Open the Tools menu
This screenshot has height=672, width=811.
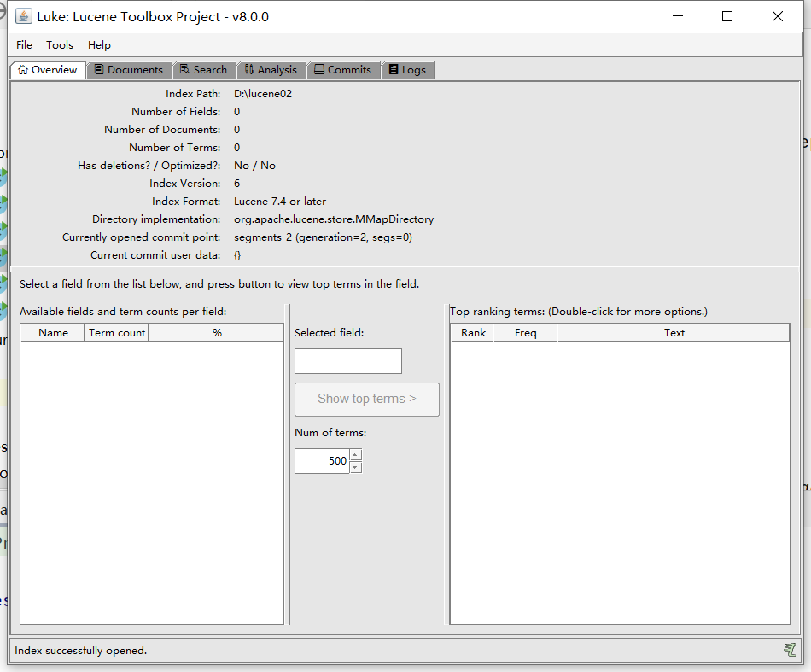click(x=60, y=45)
